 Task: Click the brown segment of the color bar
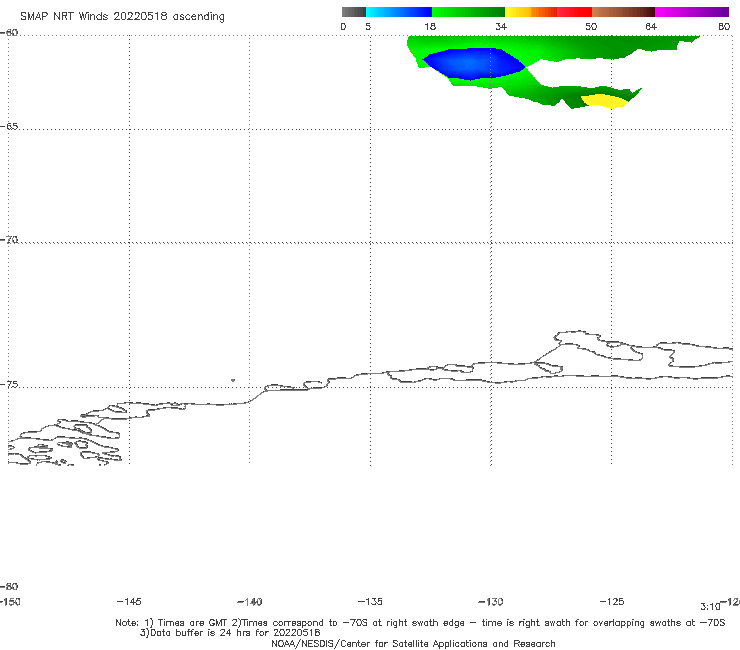pyautogui.click(x=623, y=12)
